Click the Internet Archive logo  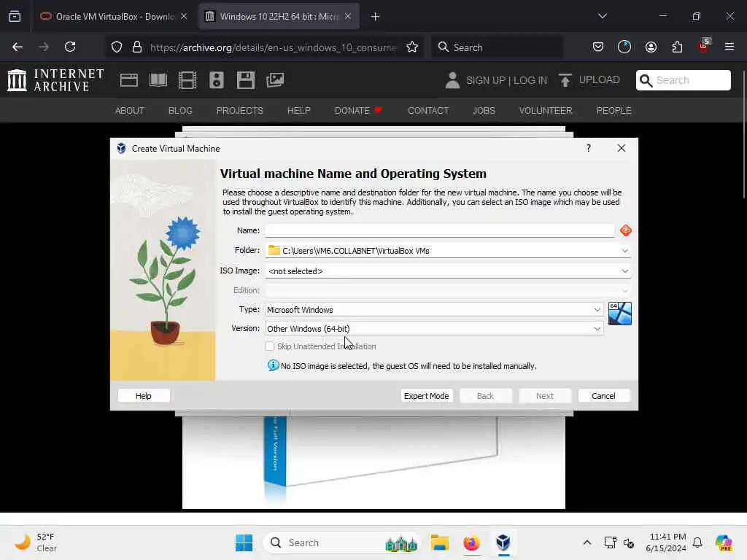coord(55,80)
